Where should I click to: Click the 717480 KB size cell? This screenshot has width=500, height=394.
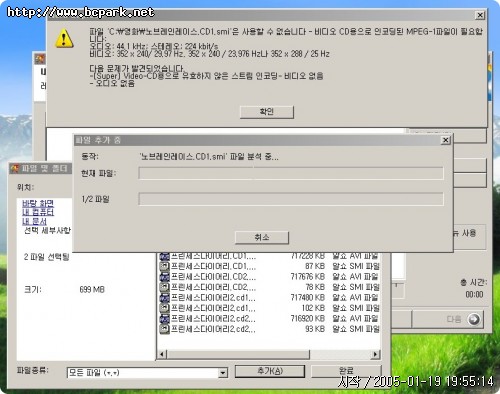[307, 298]
